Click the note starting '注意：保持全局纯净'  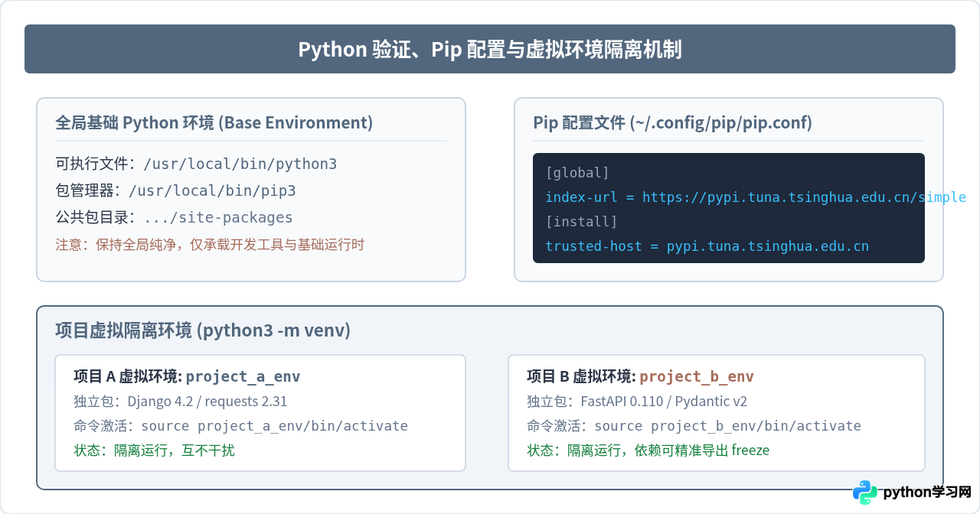[210, 245]
